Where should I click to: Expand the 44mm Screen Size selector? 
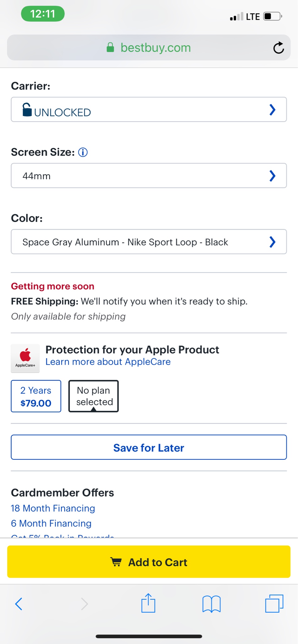149,176
